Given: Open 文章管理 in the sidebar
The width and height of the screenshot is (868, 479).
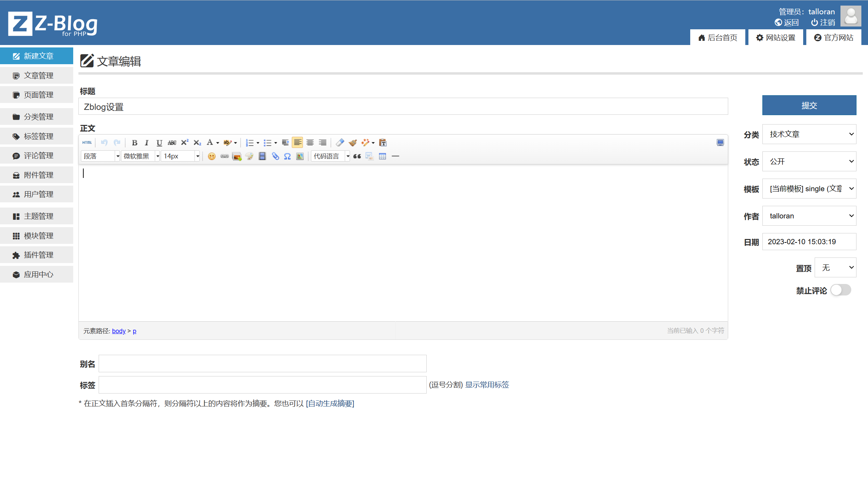Looking at the screenshot, I should (x=38, y=76).
